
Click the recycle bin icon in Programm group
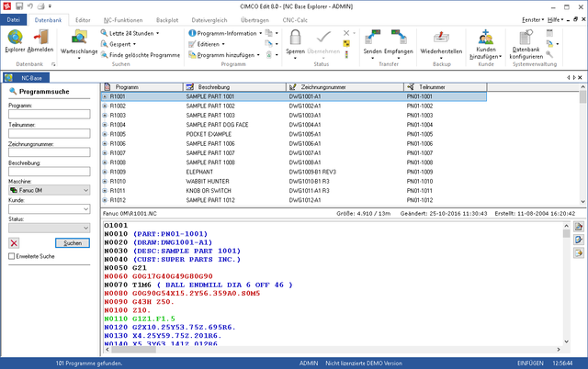[x=269, y=55]
